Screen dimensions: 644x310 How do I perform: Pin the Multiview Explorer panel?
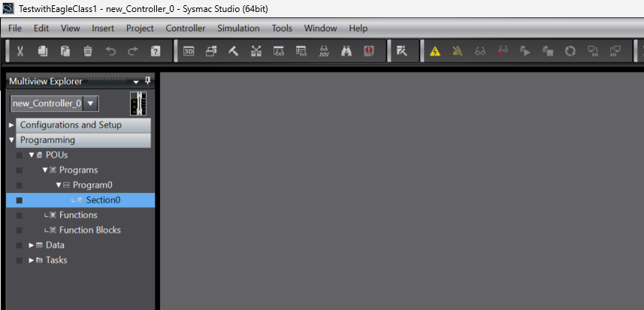(147, 81)
